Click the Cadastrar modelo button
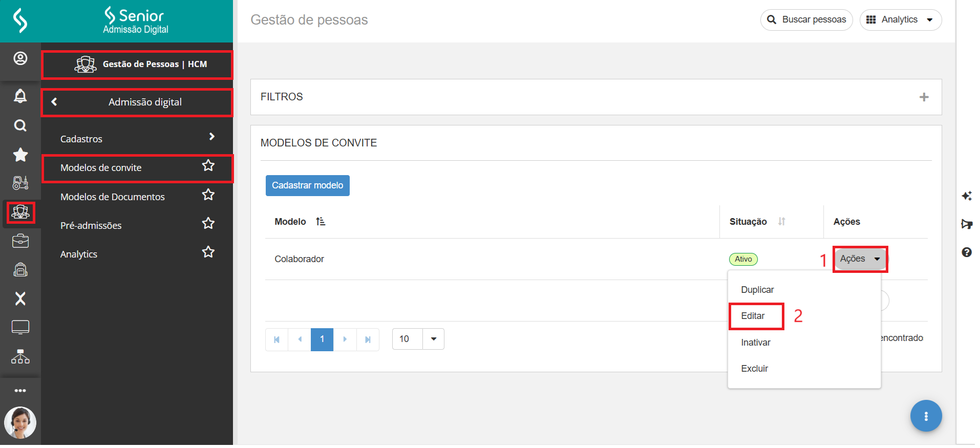The height and width of the screenshot is (448, 980). point(307,185)
